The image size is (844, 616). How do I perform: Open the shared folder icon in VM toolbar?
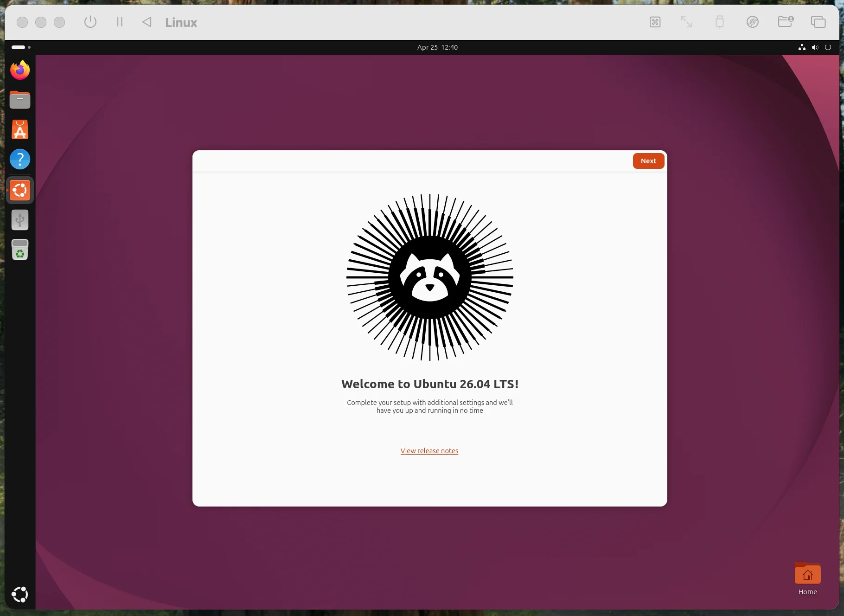pos(786,22)
